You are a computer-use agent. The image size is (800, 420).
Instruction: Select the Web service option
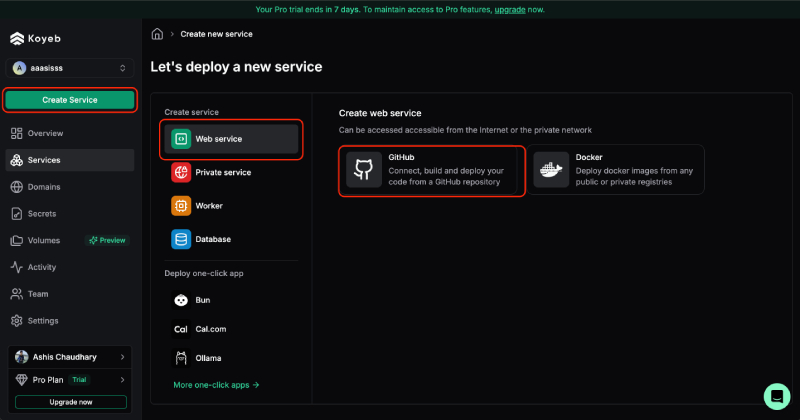coord(231,139)
